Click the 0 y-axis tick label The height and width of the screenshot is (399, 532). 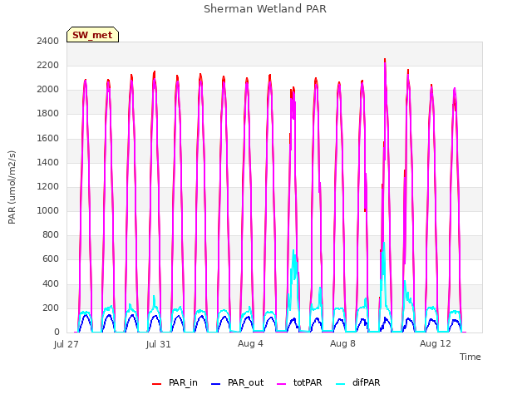tap(57, 332)
